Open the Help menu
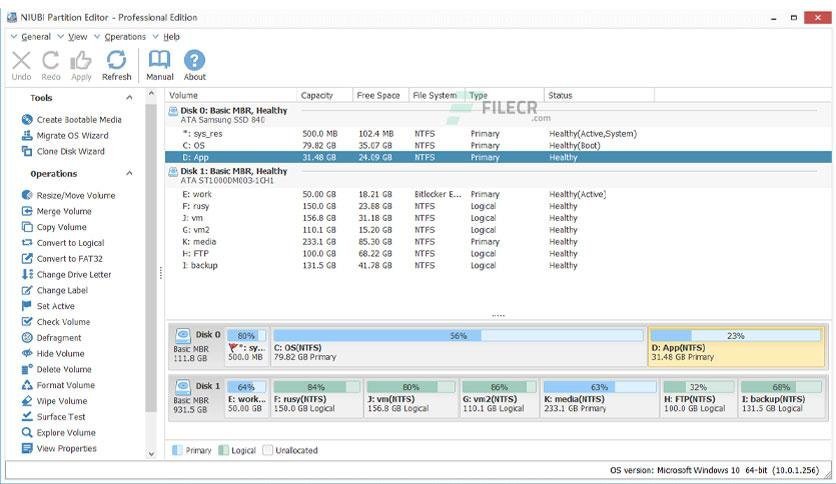The height and width of the screenshot is (484, 836). point(171,37)
